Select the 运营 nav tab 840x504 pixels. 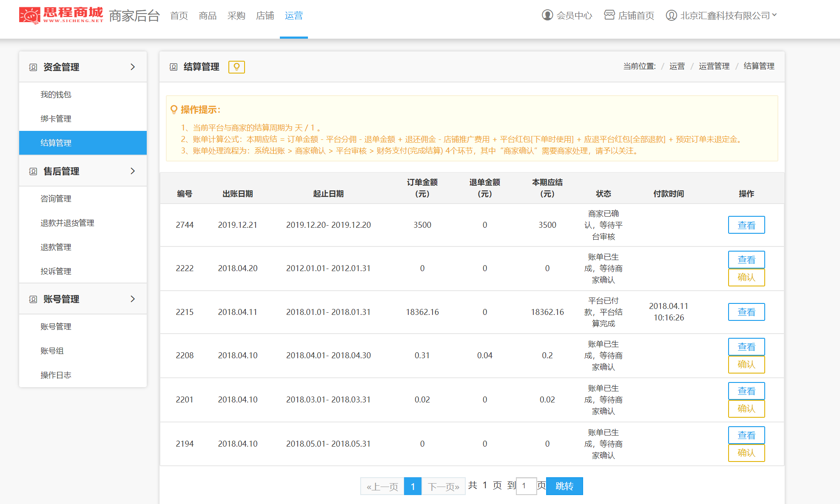[x=294, y=16]
